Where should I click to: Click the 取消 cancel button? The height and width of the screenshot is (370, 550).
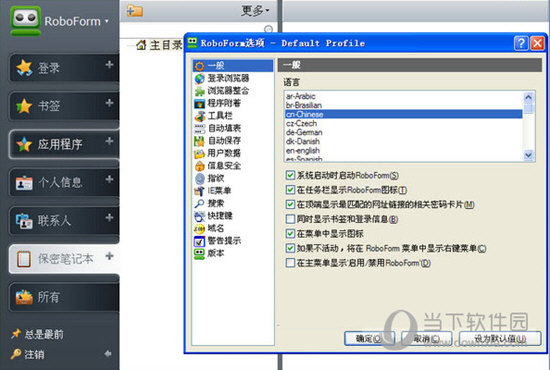tap(427, 338)
